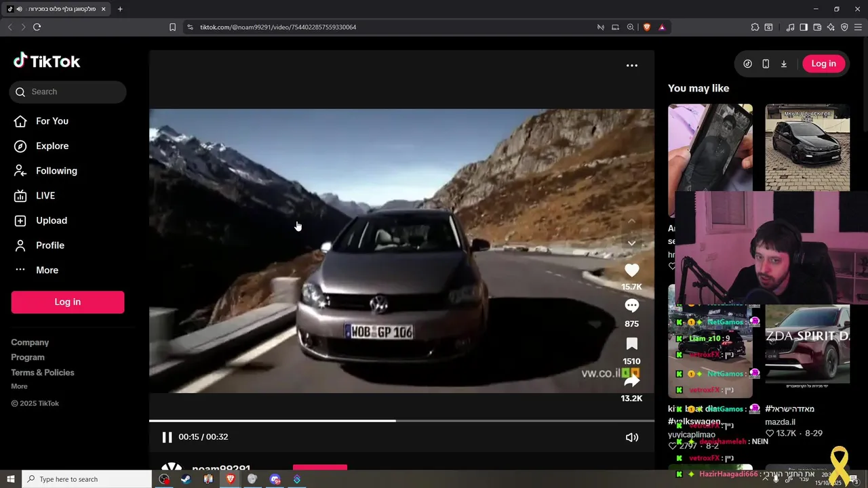Open the Brave Wallet icon

click(x=817, y=27)
